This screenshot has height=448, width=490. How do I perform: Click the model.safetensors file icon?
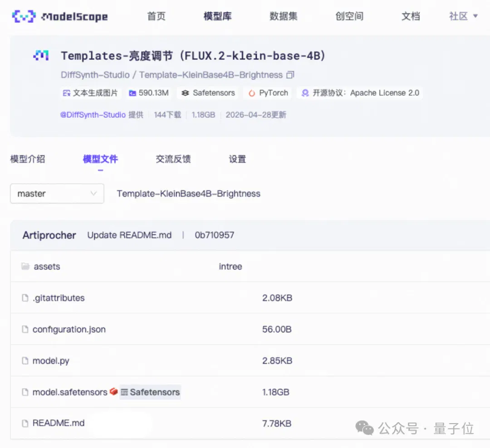(25, 392)
